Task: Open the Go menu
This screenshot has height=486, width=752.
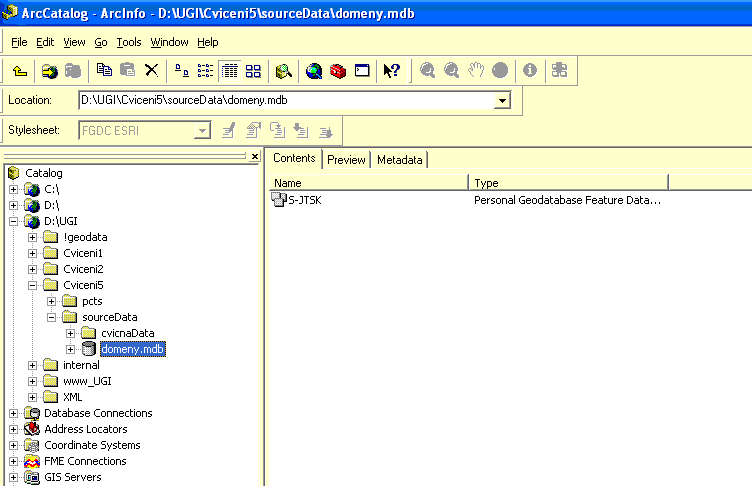Action: pyautogui.click(x=101, y=42)
